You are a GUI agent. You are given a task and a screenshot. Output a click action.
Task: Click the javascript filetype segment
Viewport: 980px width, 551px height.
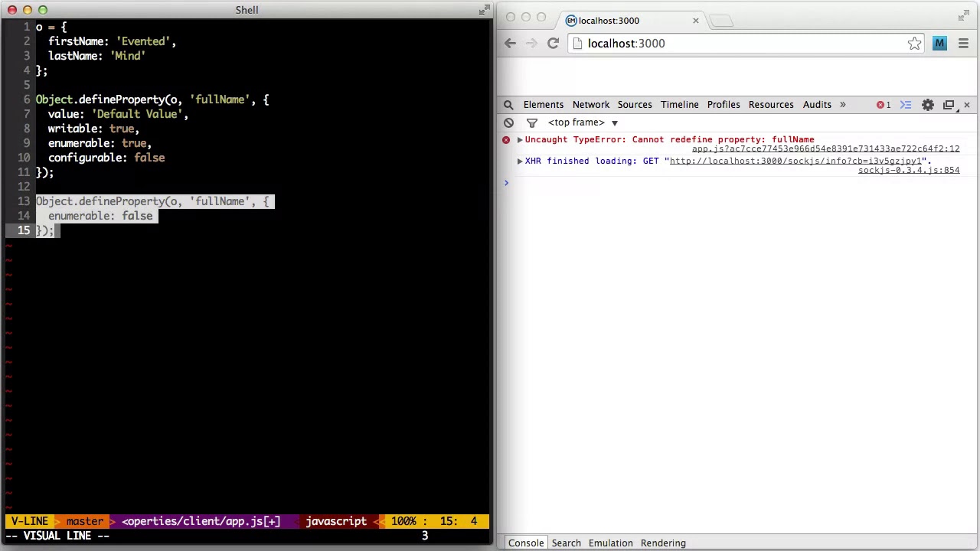point(336,521)
